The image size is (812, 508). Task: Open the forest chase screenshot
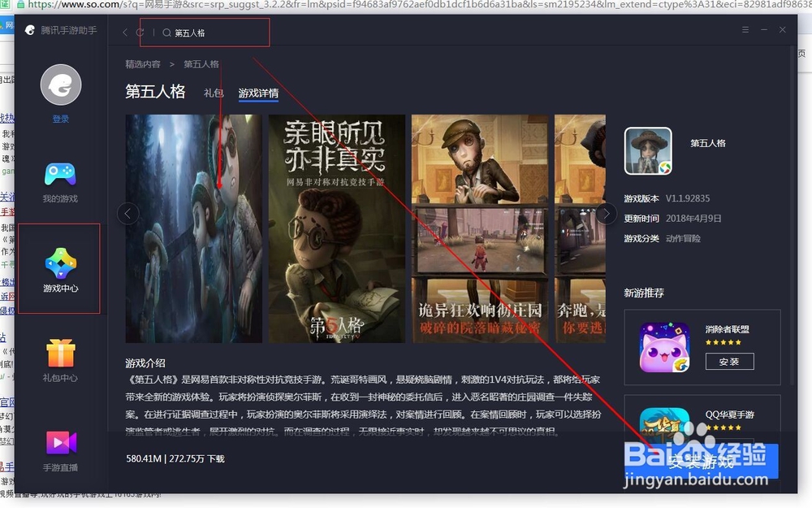194,228
